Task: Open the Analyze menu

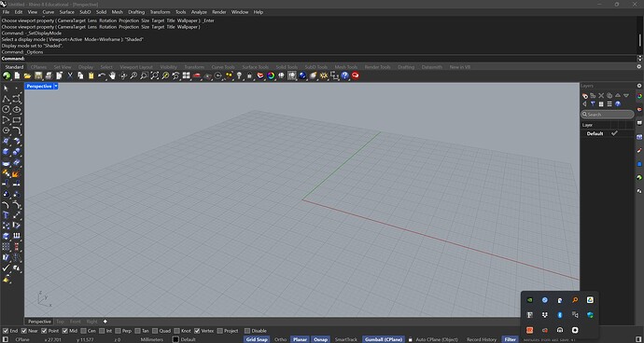Action: (x=199, y=12)
